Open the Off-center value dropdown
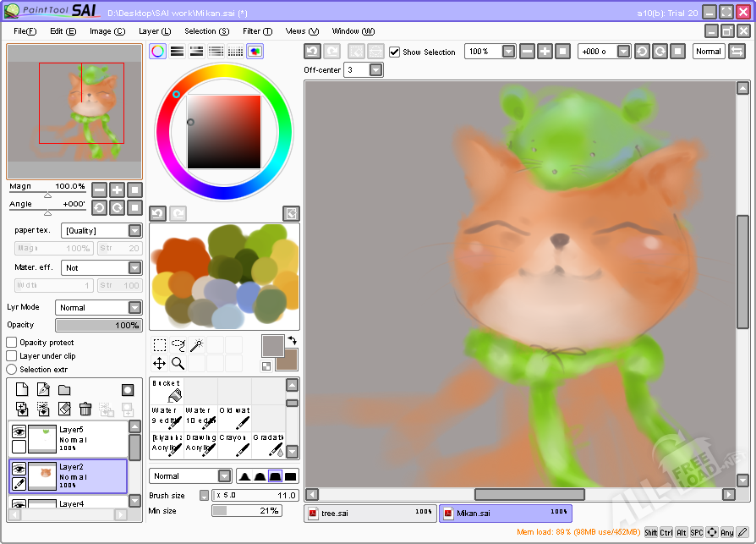 376,70
